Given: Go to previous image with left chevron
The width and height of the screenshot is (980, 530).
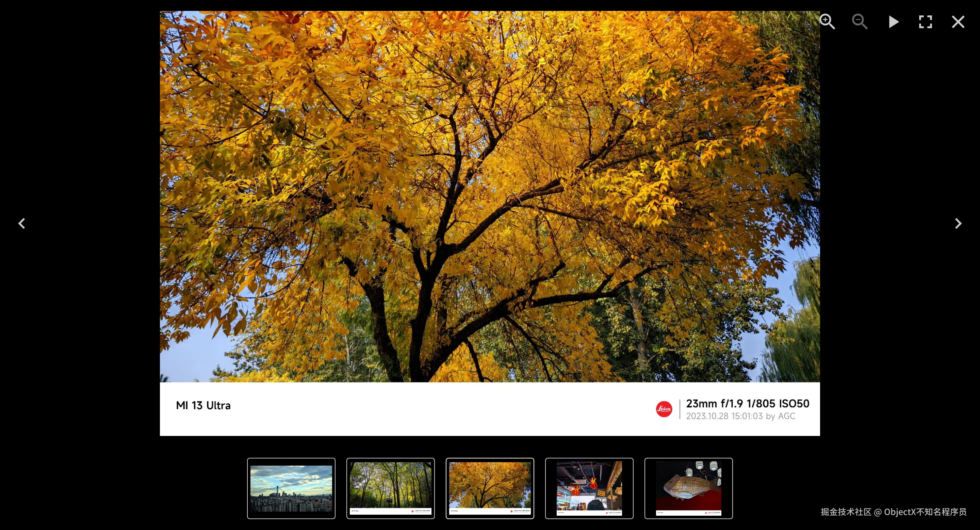Looking at the screenshot, I should click(22, 223).
